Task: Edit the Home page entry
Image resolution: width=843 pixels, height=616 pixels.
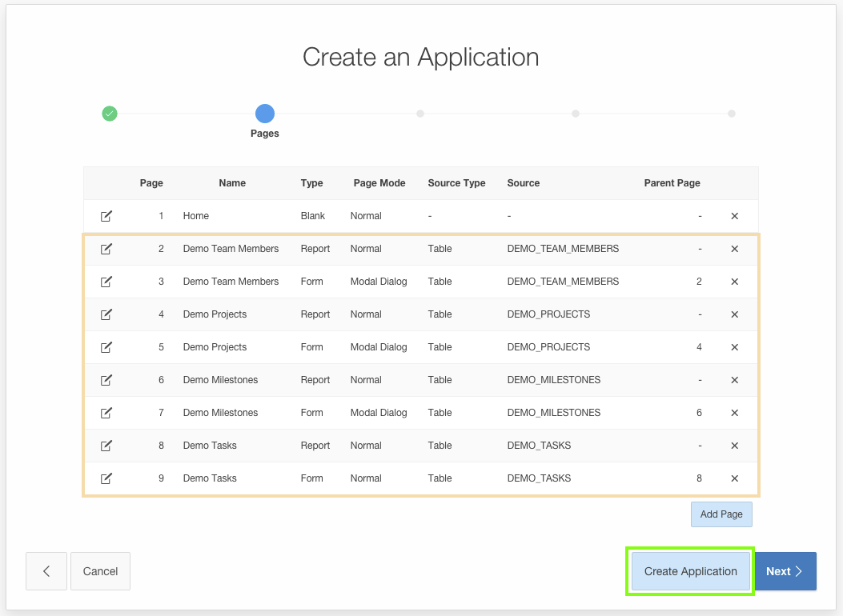Action: [x=106, y=215]
